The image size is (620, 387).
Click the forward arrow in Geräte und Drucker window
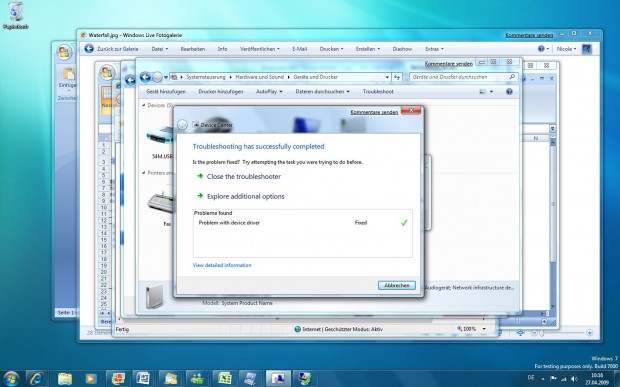pyautogui.click(x=157, y=77)
